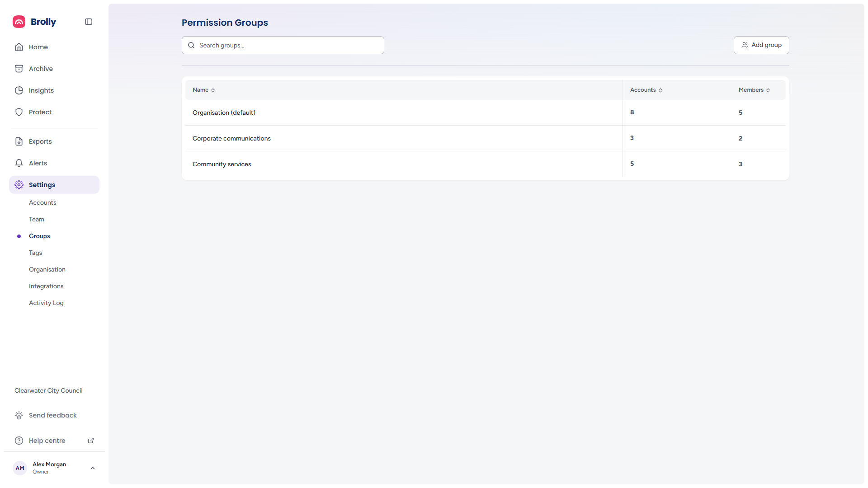
Task: Sort by Accounts column arrows
Action: click(x=660, y=90)
